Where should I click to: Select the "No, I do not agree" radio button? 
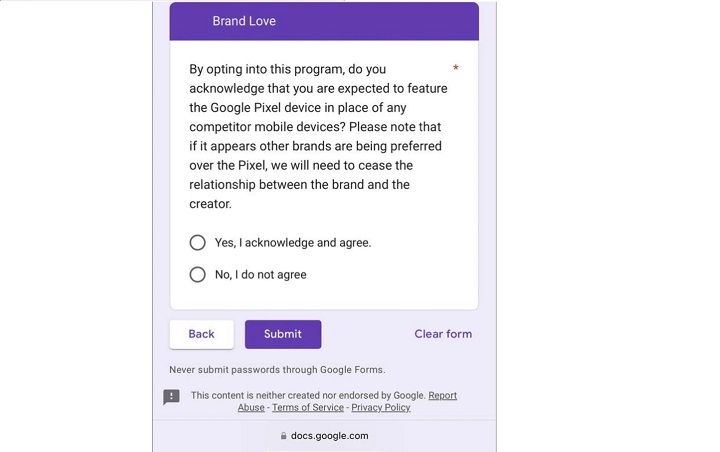click(198, 275)
